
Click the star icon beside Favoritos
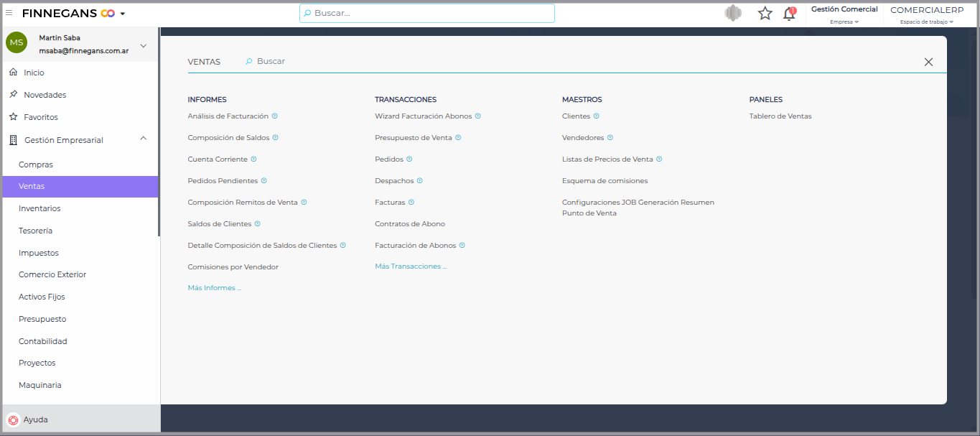(13, 116)
